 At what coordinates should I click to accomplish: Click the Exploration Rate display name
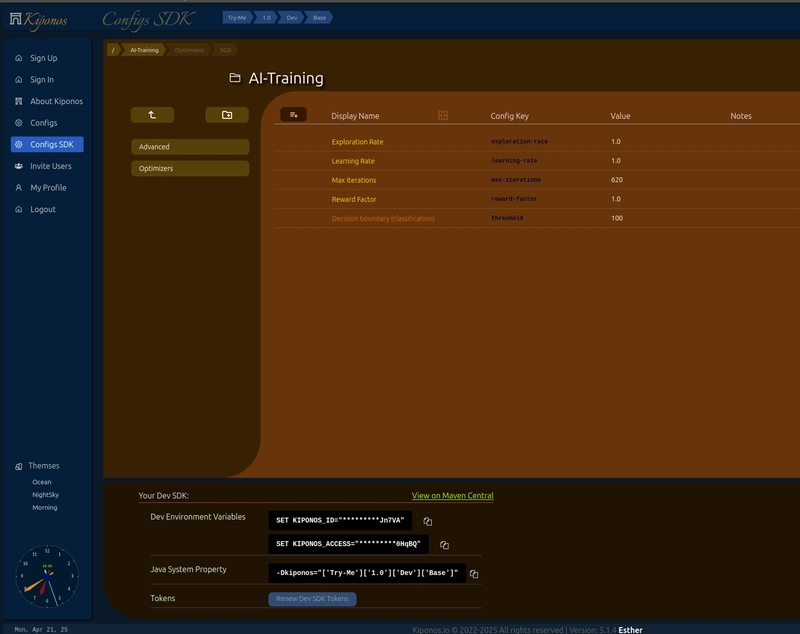coord(357,142)
